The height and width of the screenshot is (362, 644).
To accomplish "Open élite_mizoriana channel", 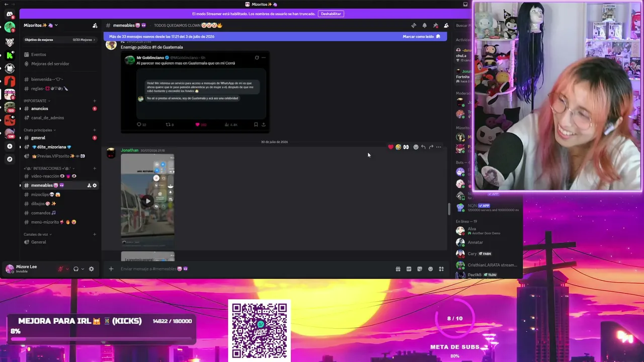I will tap(60, 147).
